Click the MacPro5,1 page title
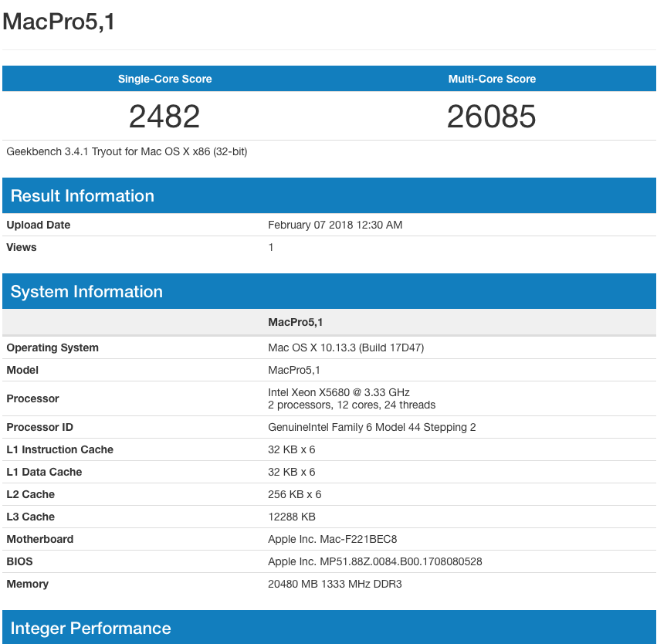Screen dimensions: 657x644 [x=59, y=22]
